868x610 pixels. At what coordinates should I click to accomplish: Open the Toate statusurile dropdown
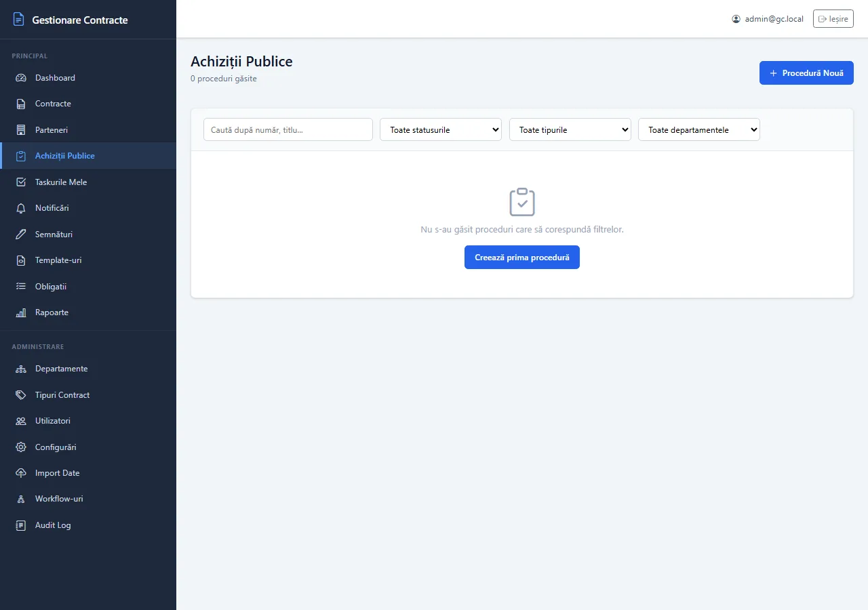[x=441, y=129]
